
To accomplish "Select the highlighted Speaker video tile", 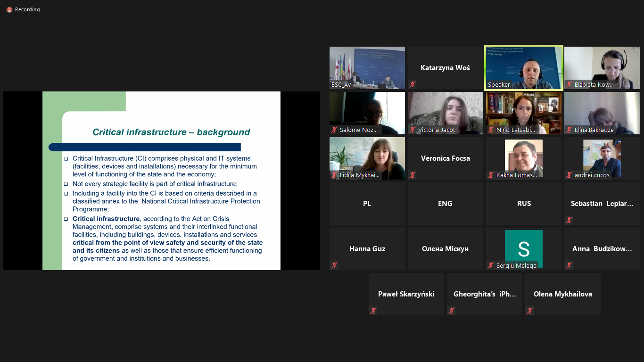I will click(x=523, y=67).
